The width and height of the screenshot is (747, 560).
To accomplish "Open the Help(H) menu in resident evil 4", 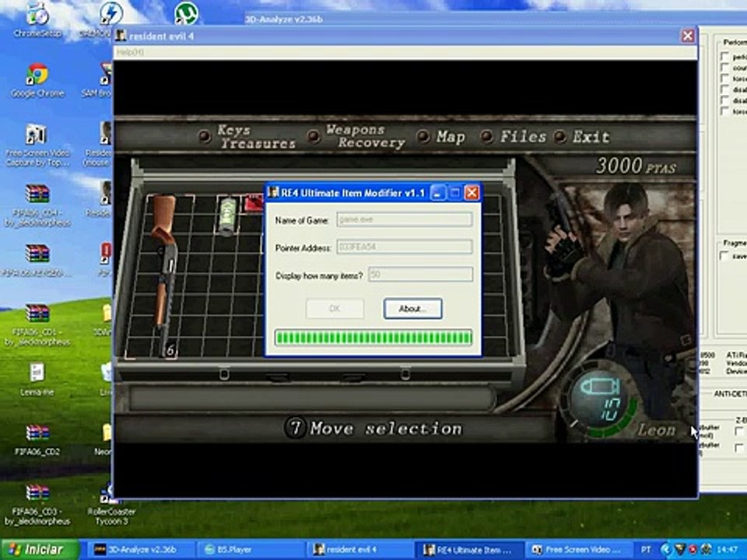I will click(130, 52).
